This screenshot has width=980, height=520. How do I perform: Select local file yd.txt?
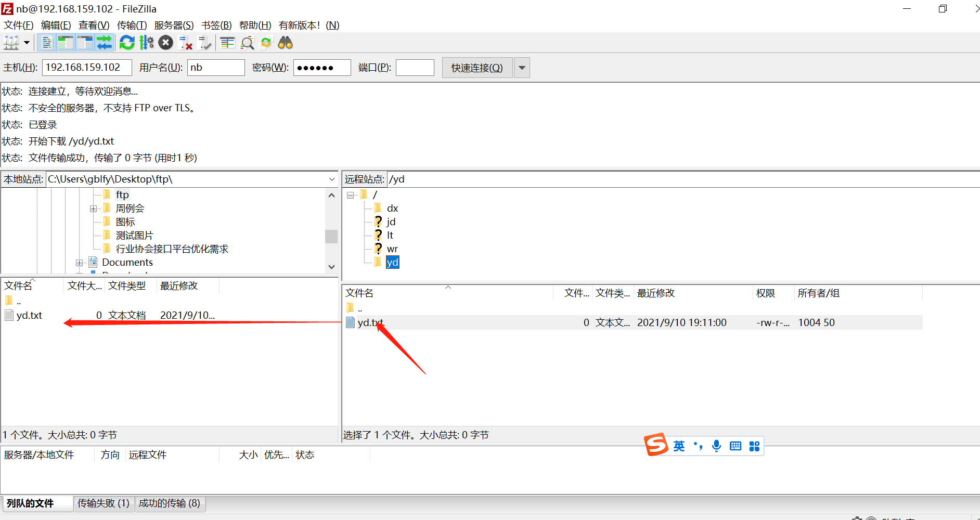click(x=29, y=316)
